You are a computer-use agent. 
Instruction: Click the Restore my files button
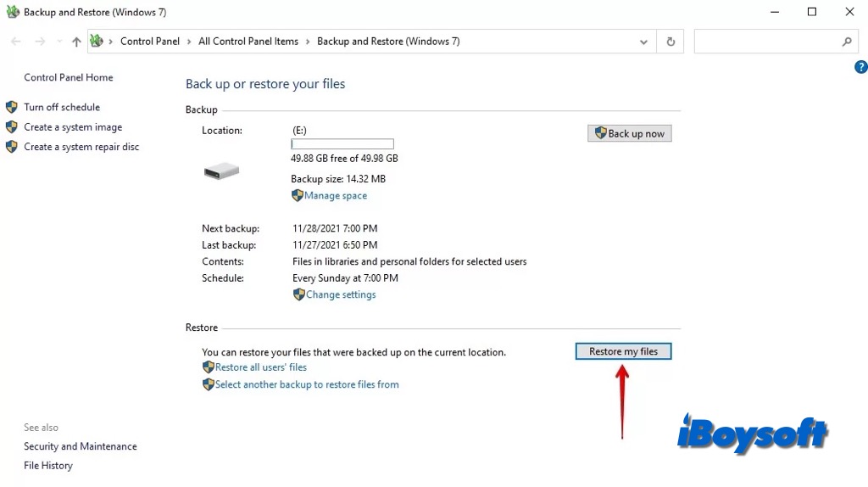point(623,351)
